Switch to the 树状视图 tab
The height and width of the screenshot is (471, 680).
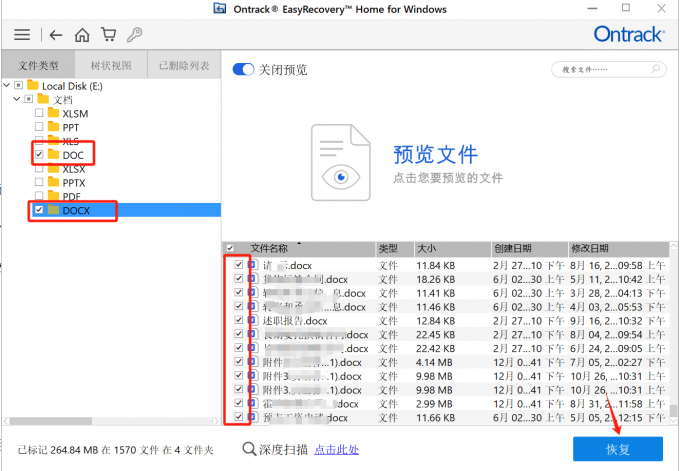(x=111, y=65)
